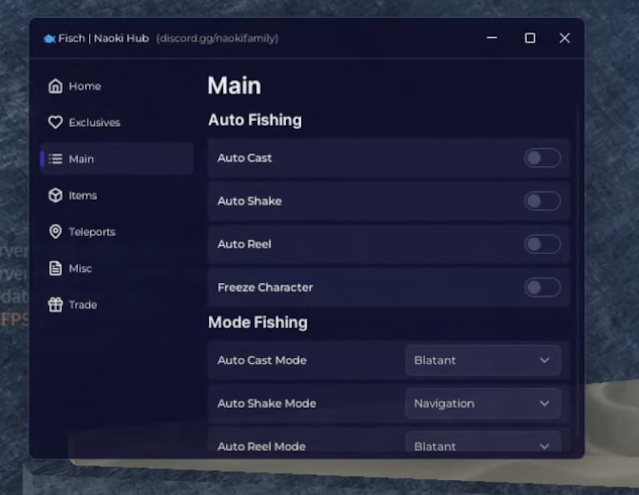Close the Naoki Hub window
The image size is (639, 495).
[564, 38]
